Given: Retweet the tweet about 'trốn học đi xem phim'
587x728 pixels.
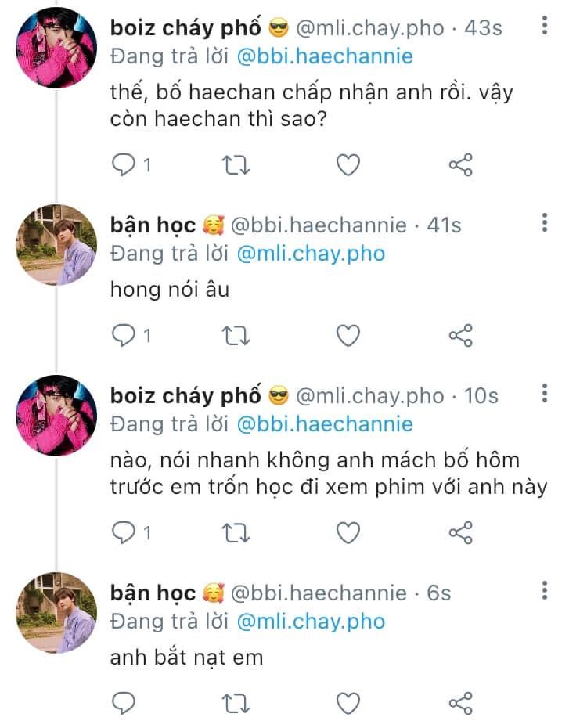Looking at the screenshot, I should [236, 532].
